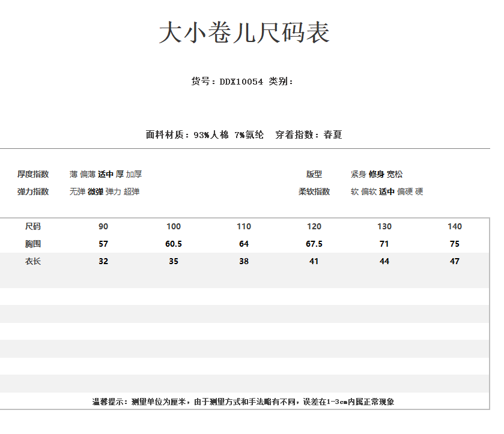Click length value 35
The height and width of the screenshot is (434, 504).
click(x=174, y=261)
